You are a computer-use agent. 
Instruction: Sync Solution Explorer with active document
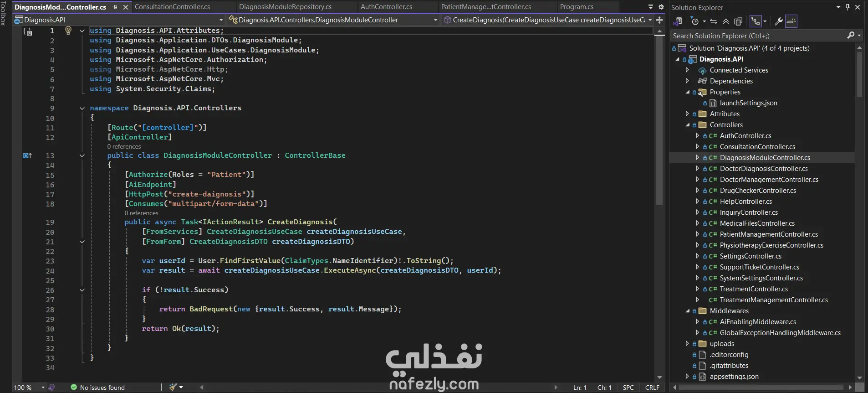[x=714, y=21]
